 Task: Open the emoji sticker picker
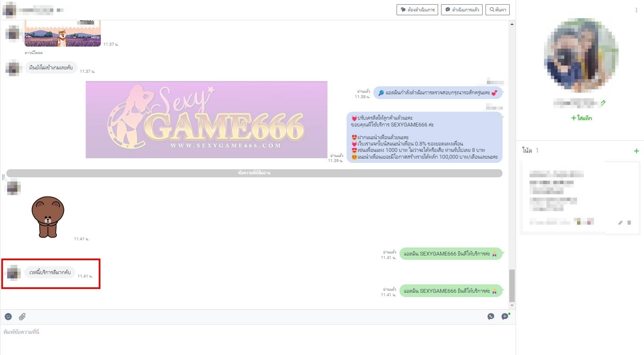8,316
